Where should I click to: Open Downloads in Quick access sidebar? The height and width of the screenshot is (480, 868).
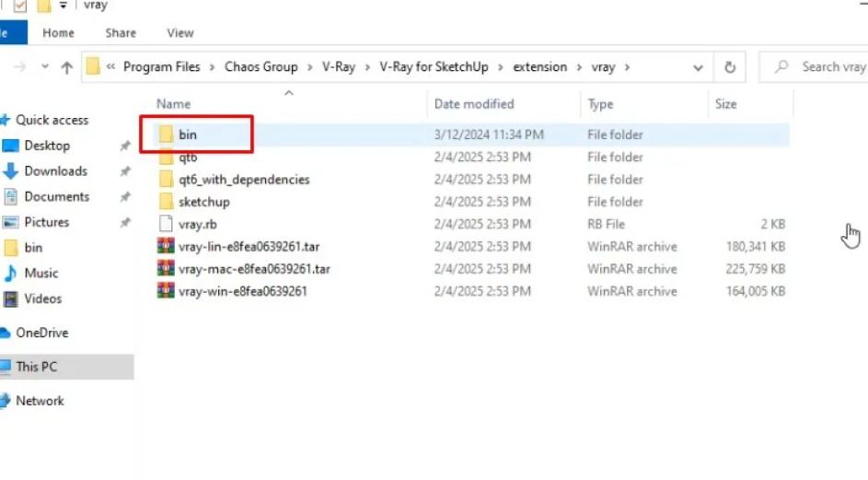coord(55,171)
